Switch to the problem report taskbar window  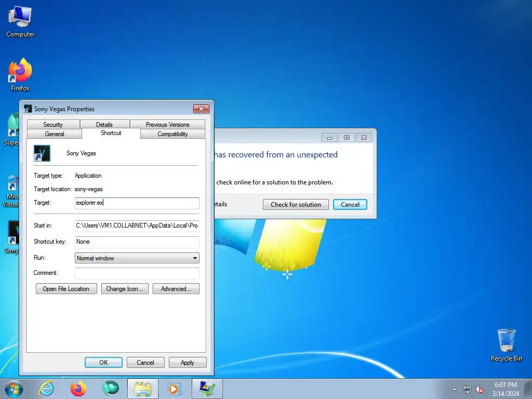point(207,389)
